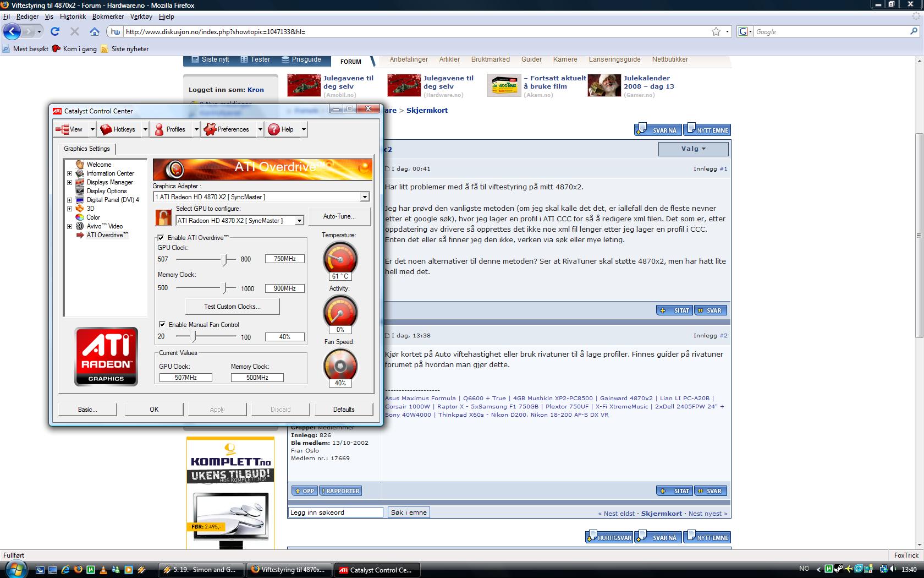Open the Bokmerker menu
This screenshot has width=924, height=578.
108,17
